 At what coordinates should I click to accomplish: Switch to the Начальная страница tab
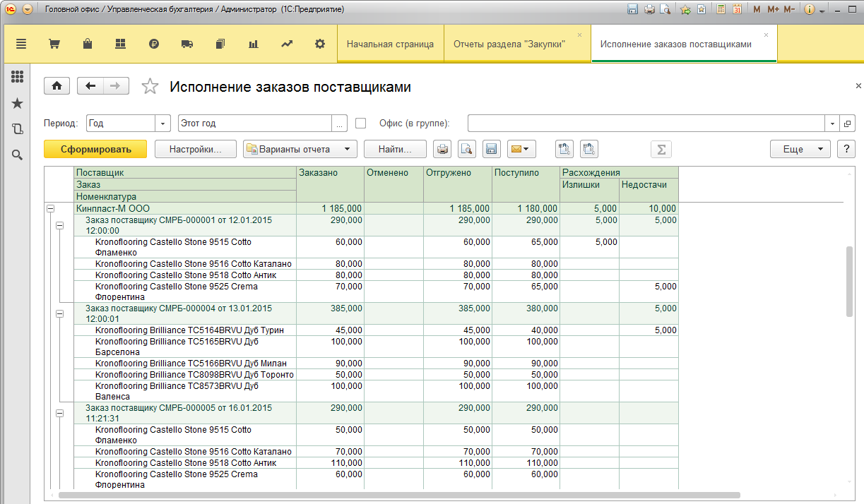pos(390,44)
